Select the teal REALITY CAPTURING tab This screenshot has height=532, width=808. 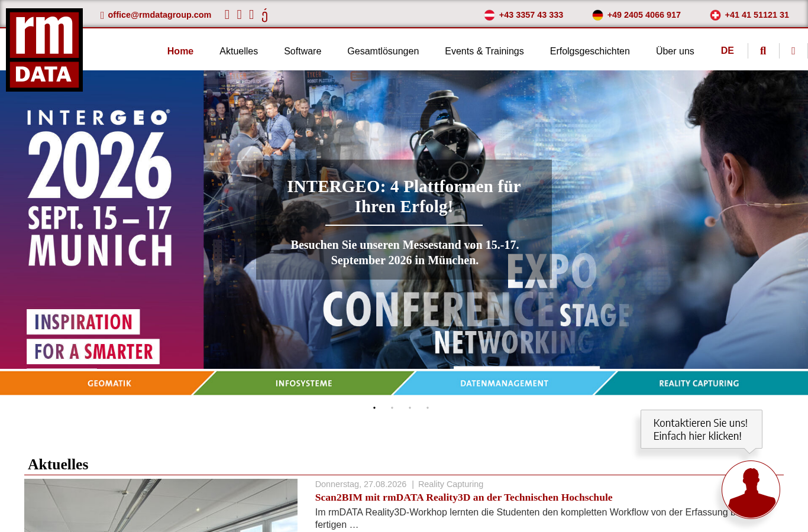coord(701,383)
